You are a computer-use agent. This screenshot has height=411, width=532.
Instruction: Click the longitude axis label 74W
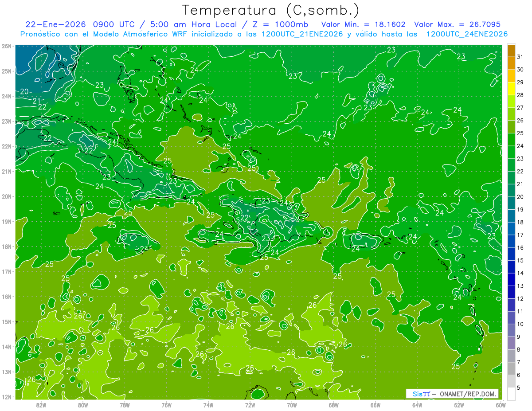[208, 404]
